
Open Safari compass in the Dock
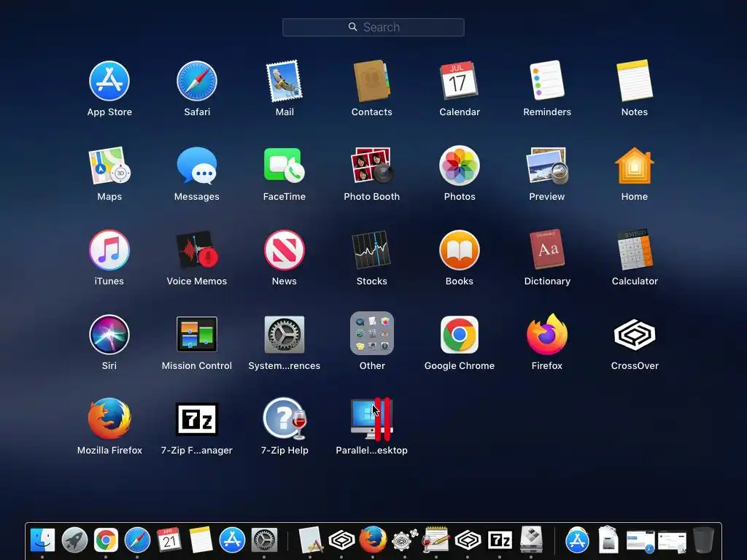click(137, 540)
